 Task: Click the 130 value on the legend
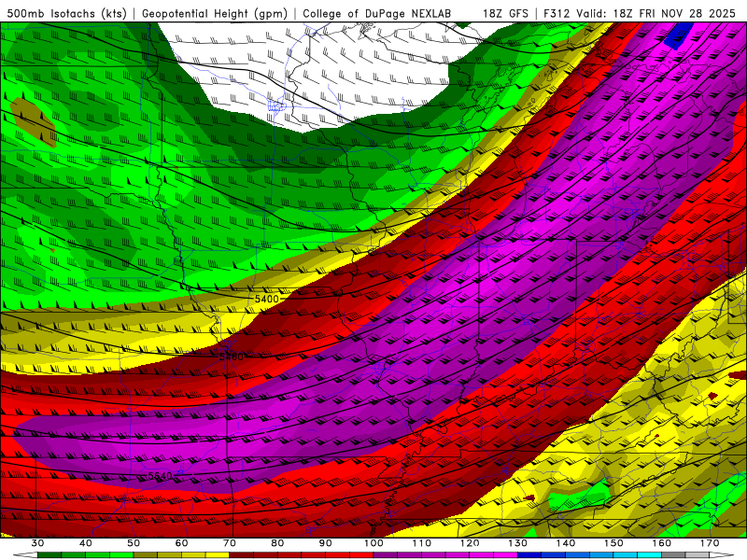coord(517,543)
